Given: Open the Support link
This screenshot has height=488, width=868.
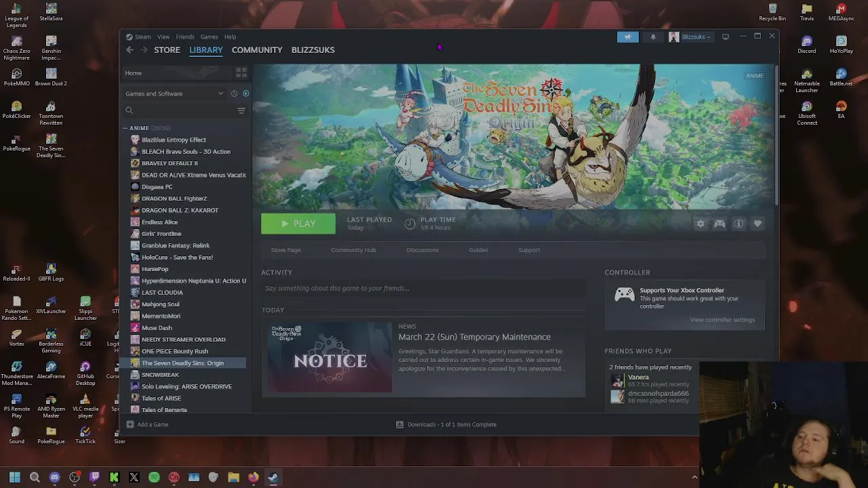Looking at the screenshot, I should [x=529, y=250].
